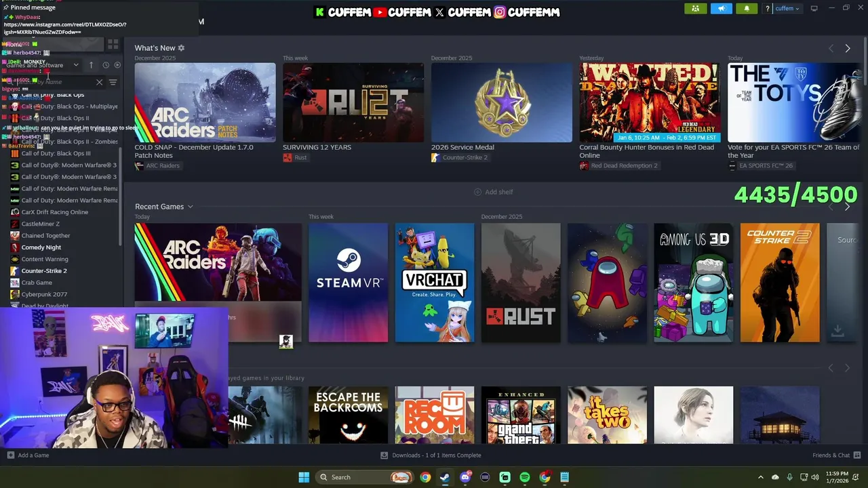The image size is (868, 488).
Task: Open the It Takes Two tile
Action: pos(607,415)
